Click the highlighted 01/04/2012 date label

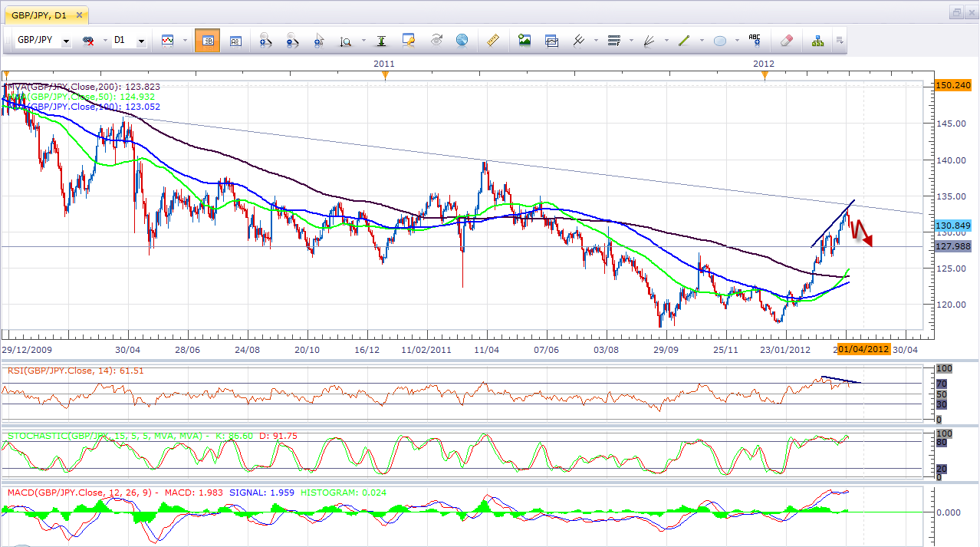863,349
